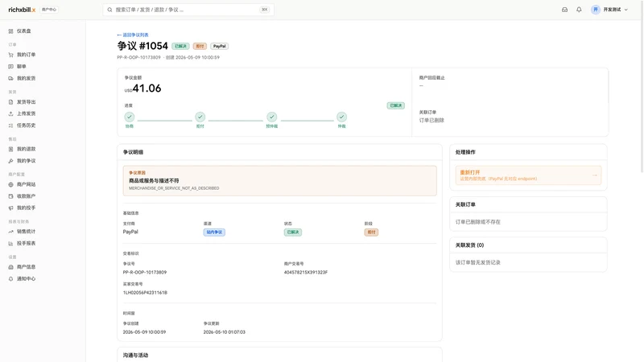Open the 销售统计 trend chart icon
644x362 pixels.
click(x=10, y=232)
